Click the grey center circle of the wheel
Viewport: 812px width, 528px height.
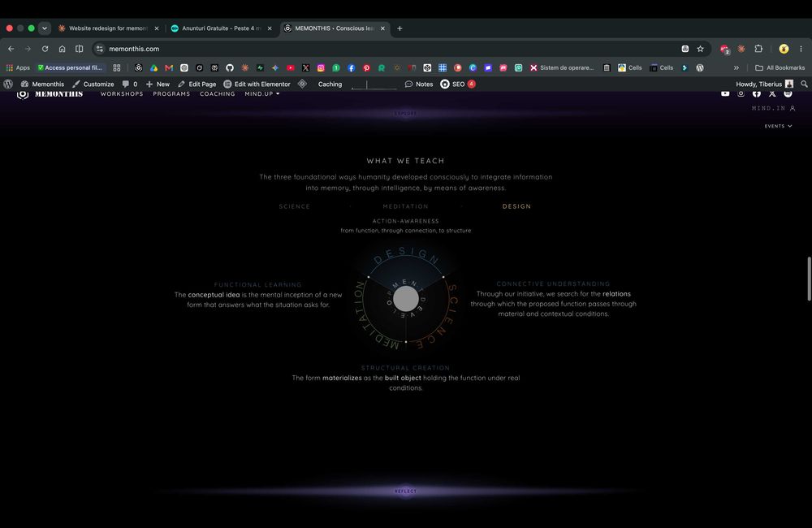coord(405,299)
